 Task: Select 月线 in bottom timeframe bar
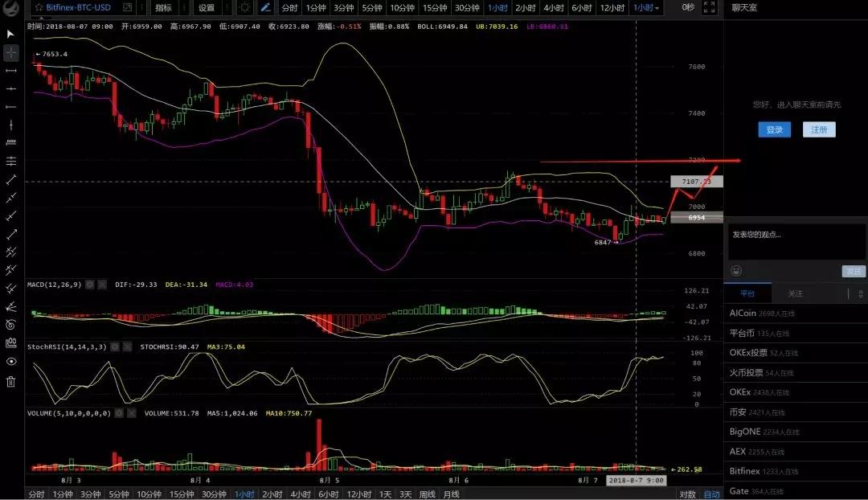point(451,494)
